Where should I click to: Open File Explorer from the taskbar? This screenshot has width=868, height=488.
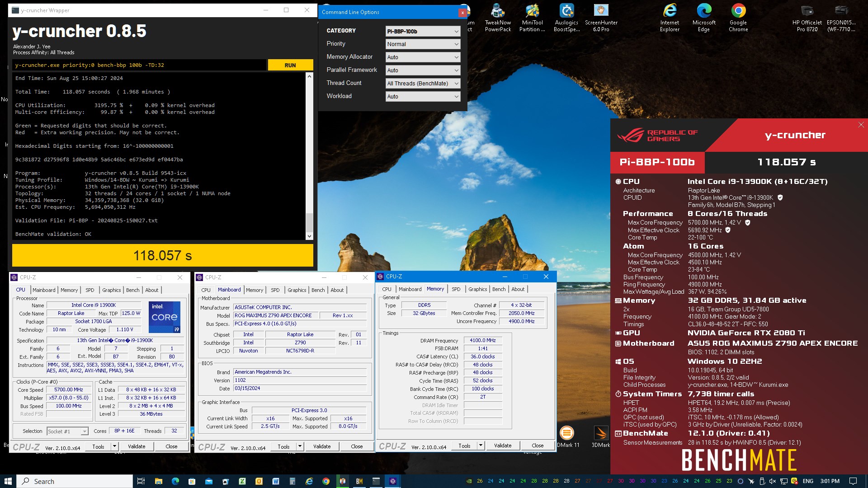[x=158, y=481]
